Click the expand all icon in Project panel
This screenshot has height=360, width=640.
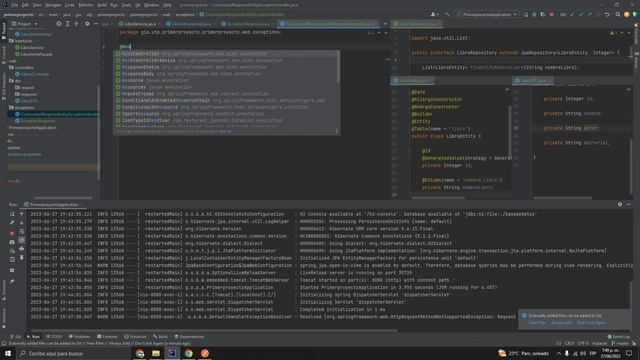tap(68, 24)
